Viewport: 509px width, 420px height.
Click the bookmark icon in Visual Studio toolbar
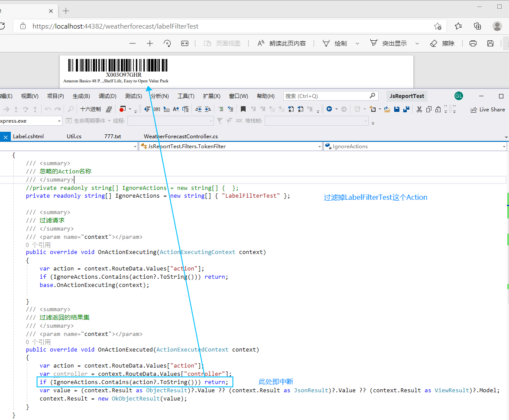point(243,109)
